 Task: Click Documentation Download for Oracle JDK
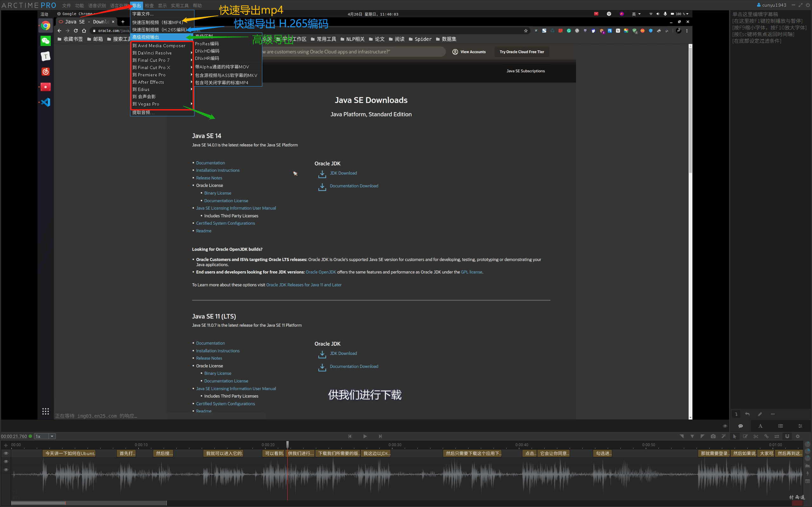[354, 185]
